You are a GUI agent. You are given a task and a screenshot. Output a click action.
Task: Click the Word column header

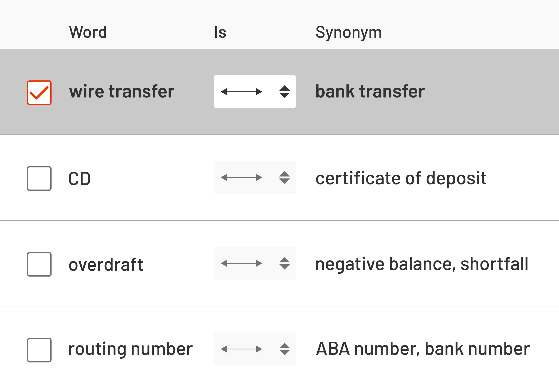tap(88, 32)
